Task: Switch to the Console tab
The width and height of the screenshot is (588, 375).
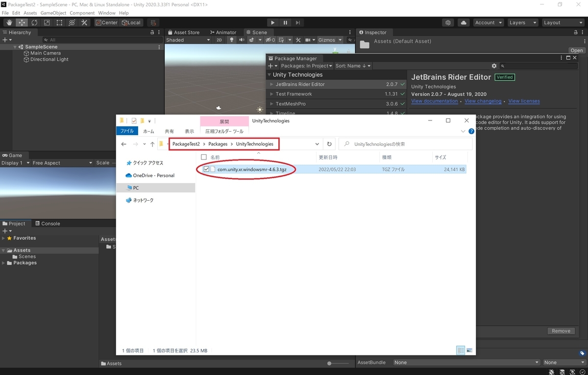Action: pos(47,224)
